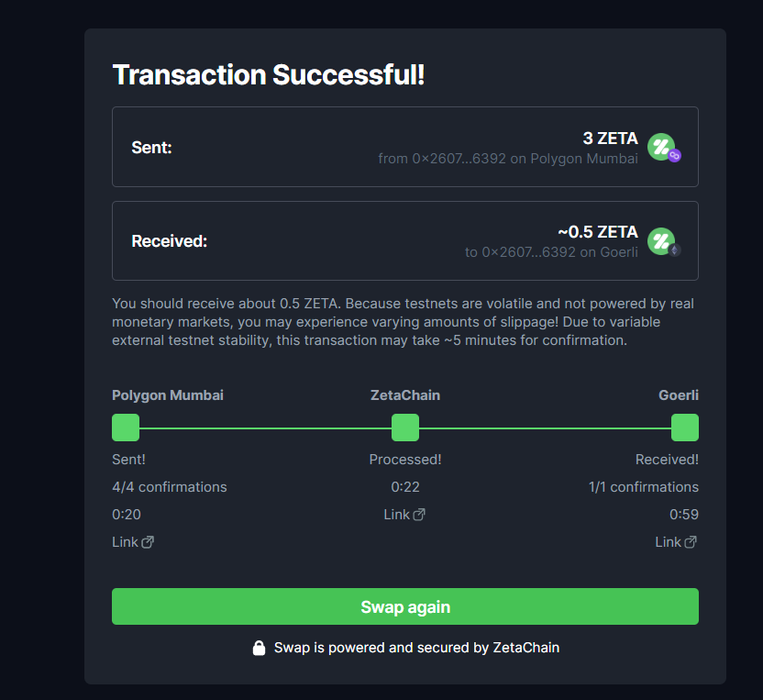The image size is (763, 700).
Task: Select the Goerli progress step marker
Action: [685, 428]
